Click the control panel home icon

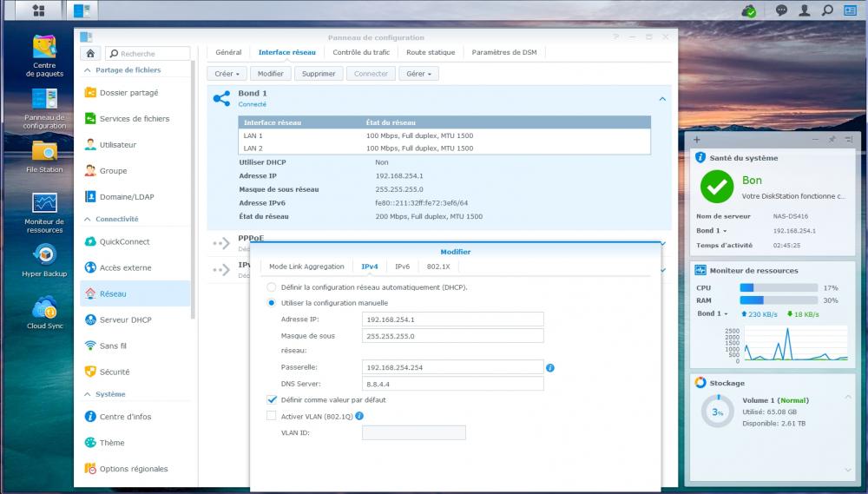coord(90,53)
